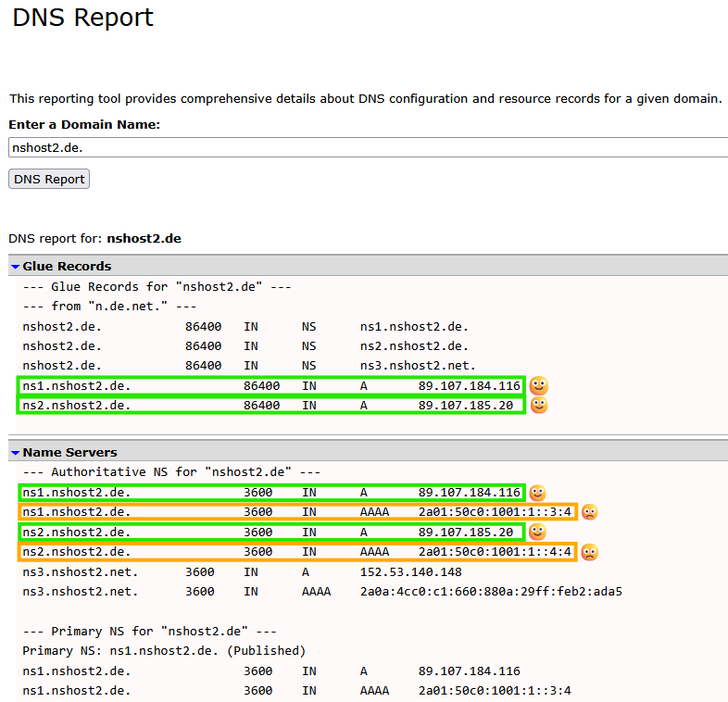Click bold nshost2.de in report title
This screenshot has width=728, height=702.
(x=144, y=239)
